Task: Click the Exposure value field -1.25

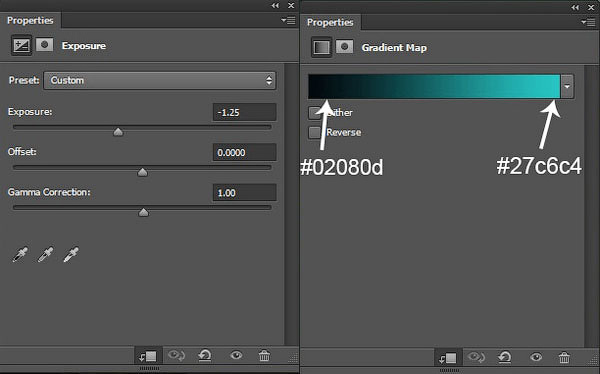Action: (244, 113)
